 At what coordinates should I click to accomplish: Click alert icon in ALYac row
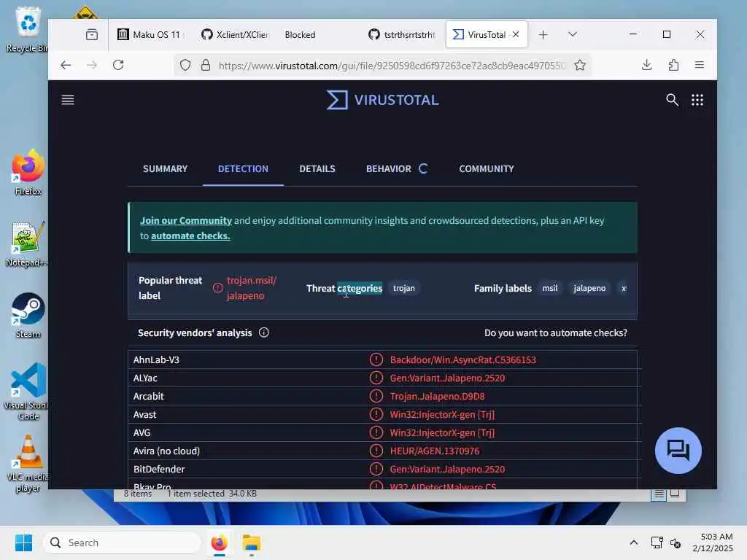tap(376, 378)
